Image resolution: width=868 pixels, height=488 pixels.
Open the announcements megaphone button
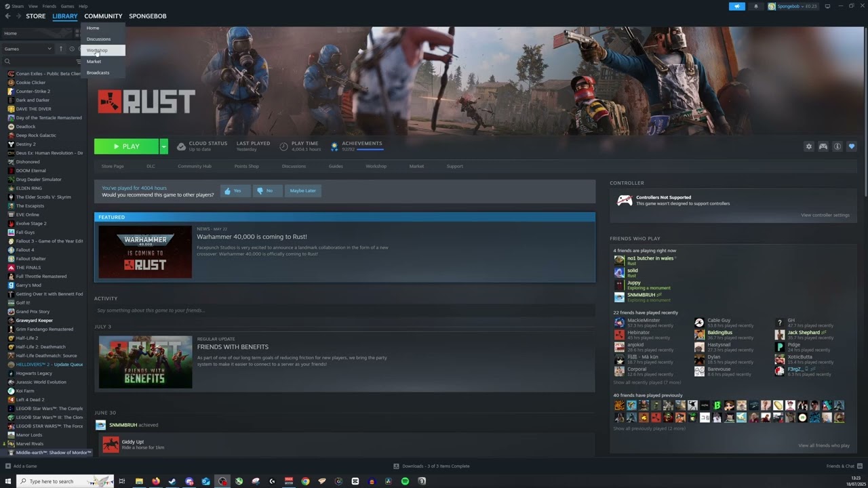coord(737,6)
